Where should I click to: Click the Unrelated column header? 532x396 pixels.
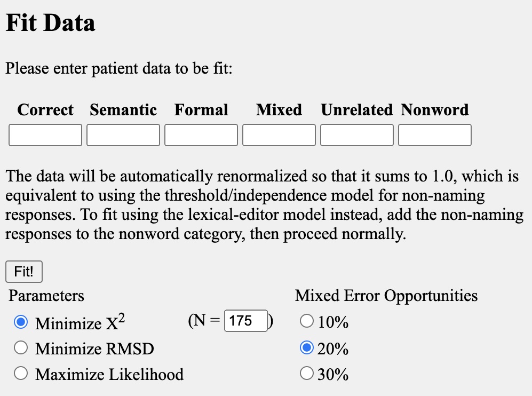click(357, 110)
